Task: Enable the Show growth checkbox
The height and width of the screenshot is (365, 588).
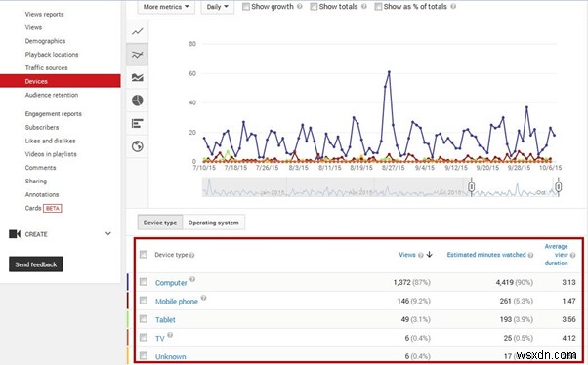Action: [x=246, y=7]
